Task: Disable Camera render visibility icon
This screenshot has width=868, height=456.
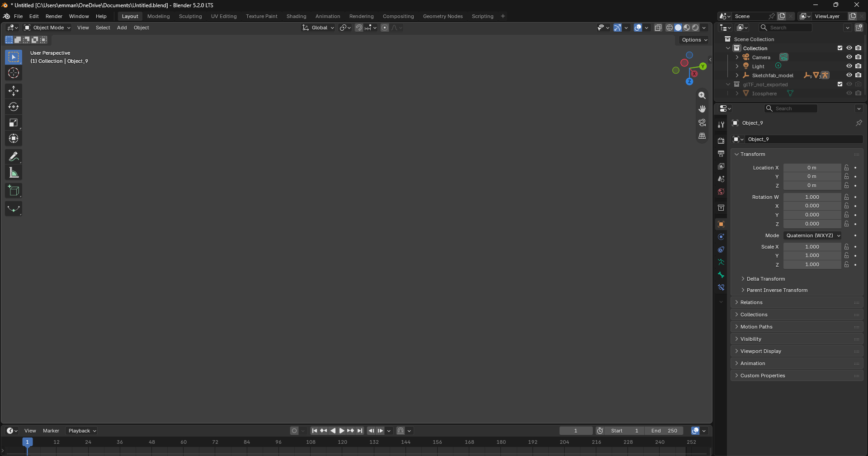Action: click(858, 57)
